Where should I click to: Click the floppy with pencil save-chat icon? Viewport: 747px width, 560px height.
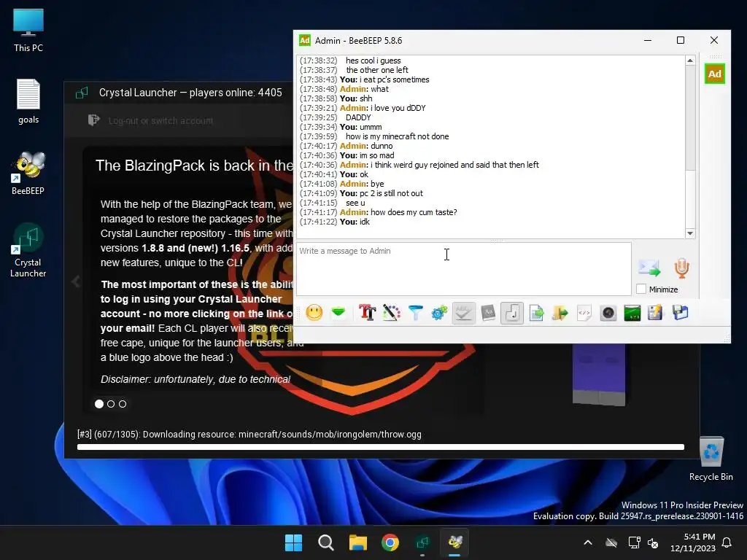656,313
